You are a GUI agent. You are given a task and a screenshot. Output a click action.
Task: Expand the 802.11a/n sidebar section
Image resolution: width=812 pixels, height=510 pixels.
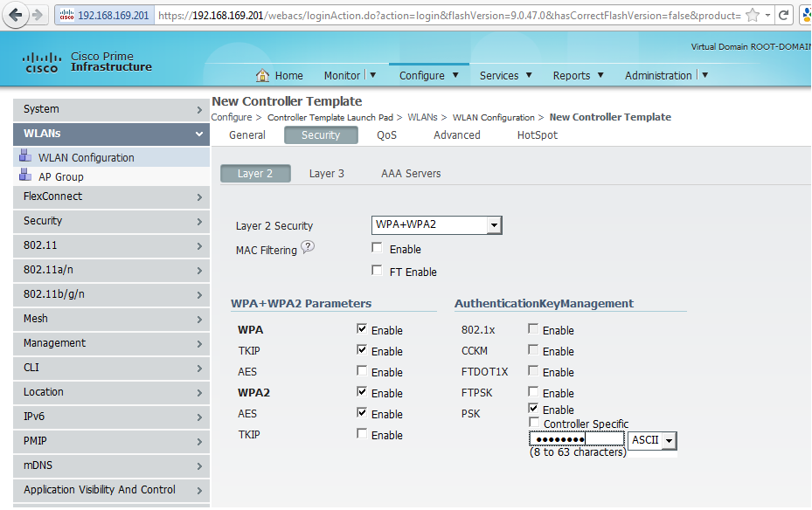(x=111, y=271)
